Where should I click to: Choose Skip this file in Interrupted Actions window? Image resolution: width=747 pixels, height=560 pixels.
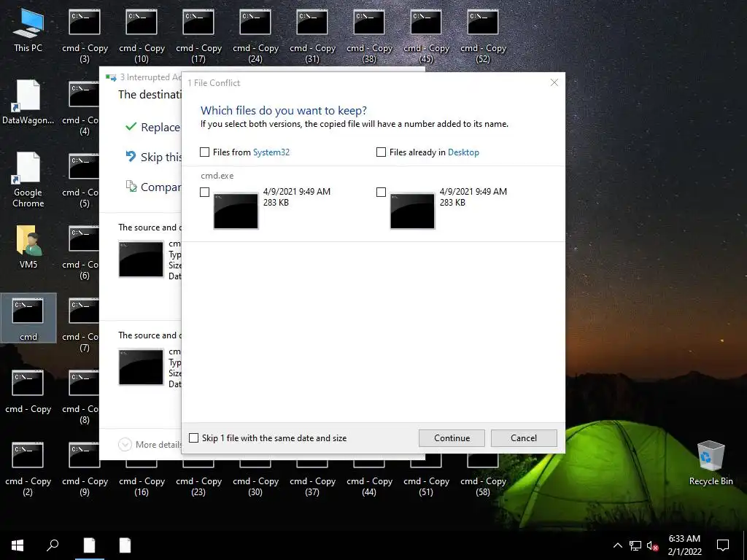(x=153, y=157)
